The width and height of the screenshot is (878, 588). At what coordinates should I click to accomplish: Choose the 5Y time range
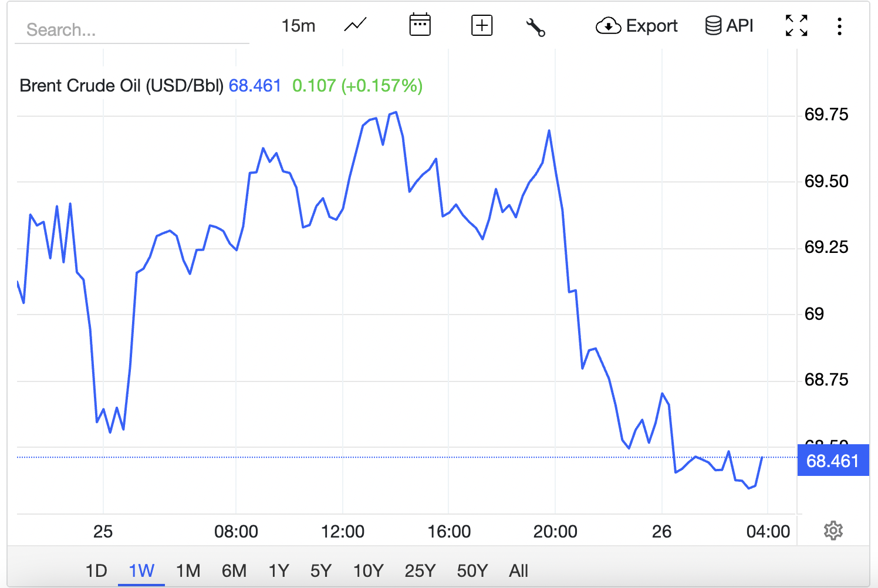click(321, 570)
